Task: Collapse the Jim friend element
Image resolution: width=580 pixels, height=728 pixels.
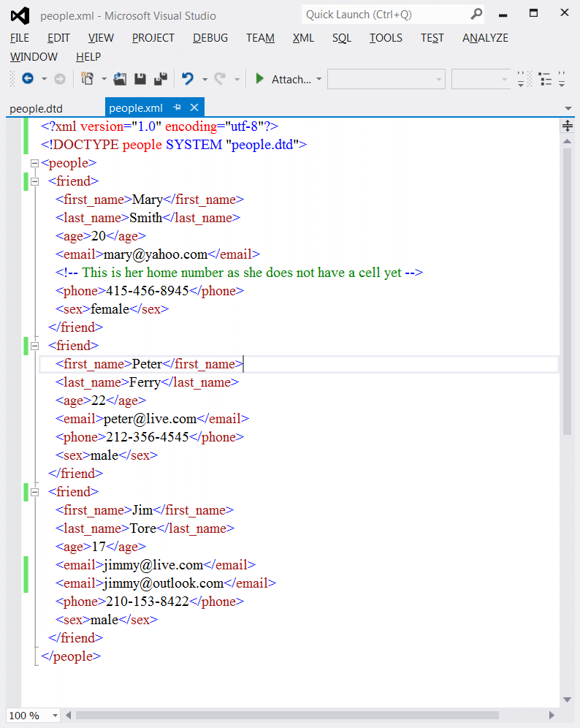Action: 34,492
